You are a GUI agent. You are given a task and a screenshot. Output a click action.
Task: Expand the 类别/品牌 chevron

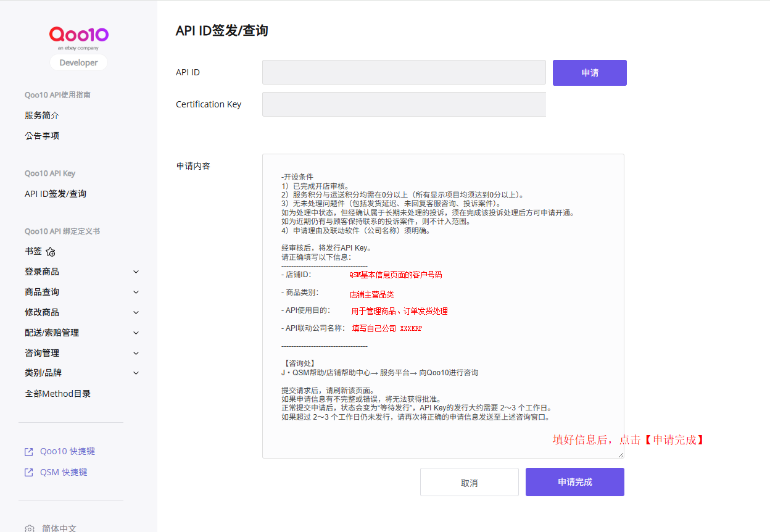(136, 373)
